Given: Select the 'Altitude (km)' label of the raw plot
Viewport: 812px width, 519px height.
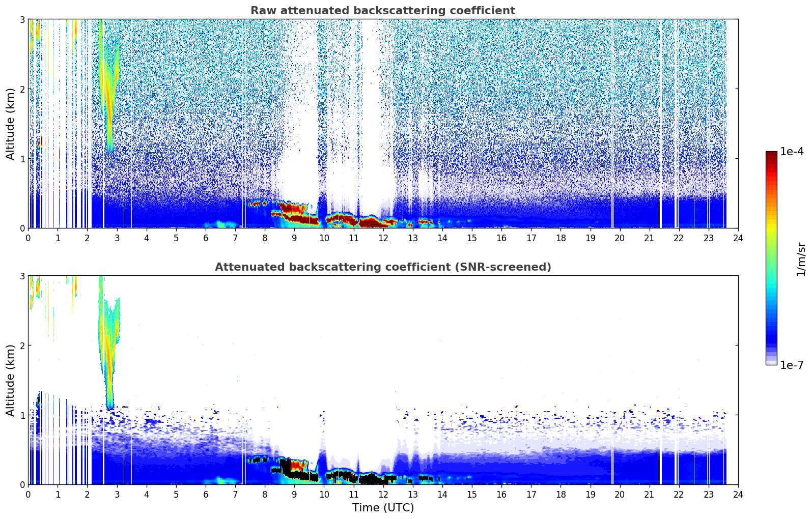Looking at the screenshot, I should click(x=11, y=124).
